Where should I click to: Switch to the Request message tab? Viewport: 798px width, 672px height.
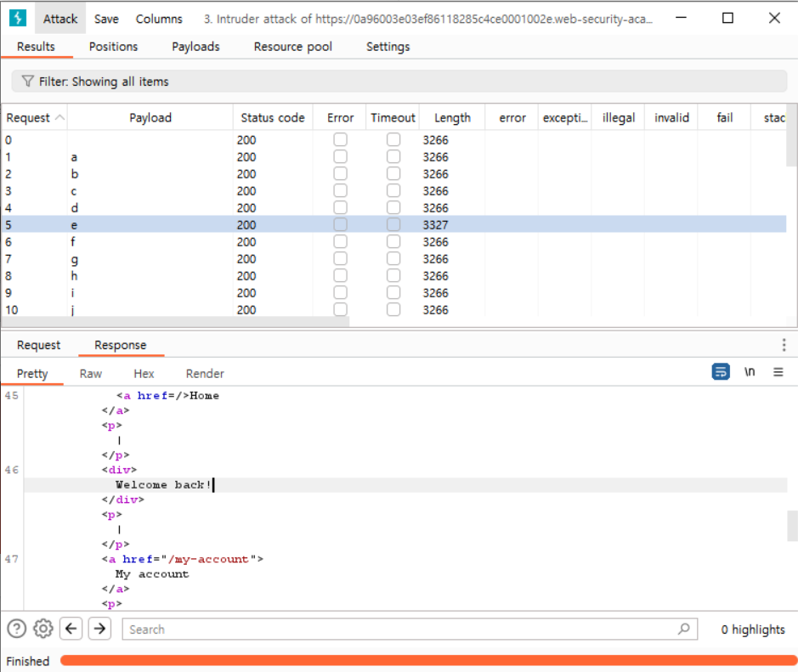point(39,345)
